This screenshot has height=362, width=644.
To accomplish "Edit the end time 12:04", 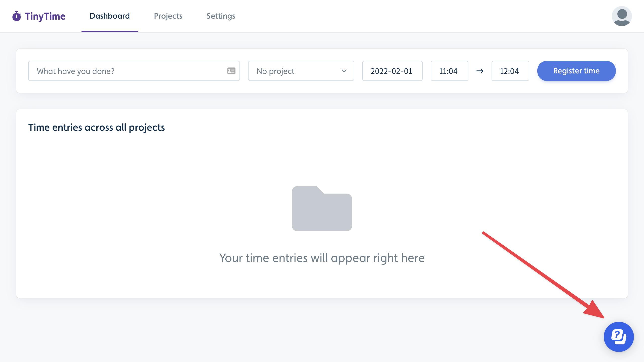I will (x=510, y=71).
